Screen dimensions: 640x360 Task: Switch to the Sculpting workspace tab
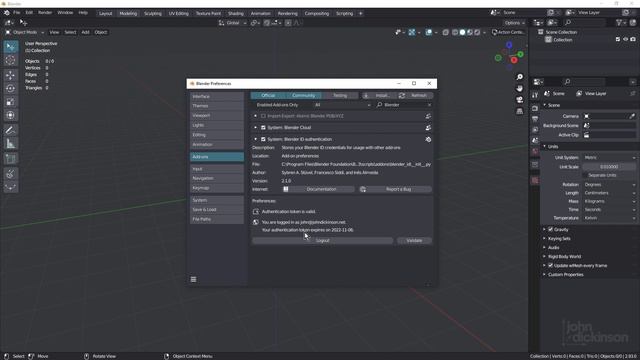(x=153, y=13)
